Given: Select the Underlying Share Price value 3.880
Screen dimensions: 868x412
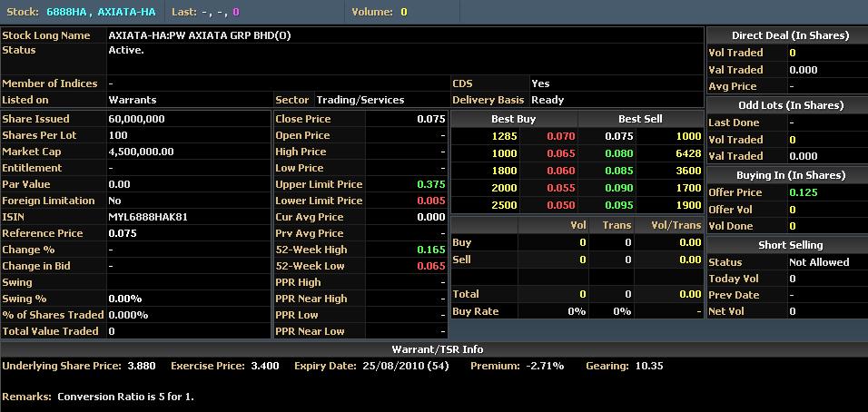Looking at the screenshot, I should [x=141, y=366].
